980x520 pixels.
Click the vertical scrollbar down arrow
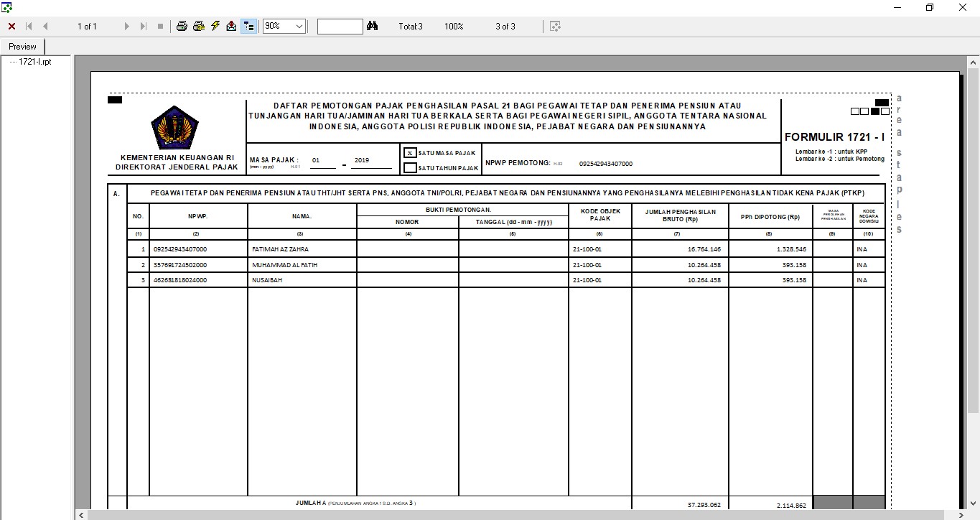click(x=973, y=502)
